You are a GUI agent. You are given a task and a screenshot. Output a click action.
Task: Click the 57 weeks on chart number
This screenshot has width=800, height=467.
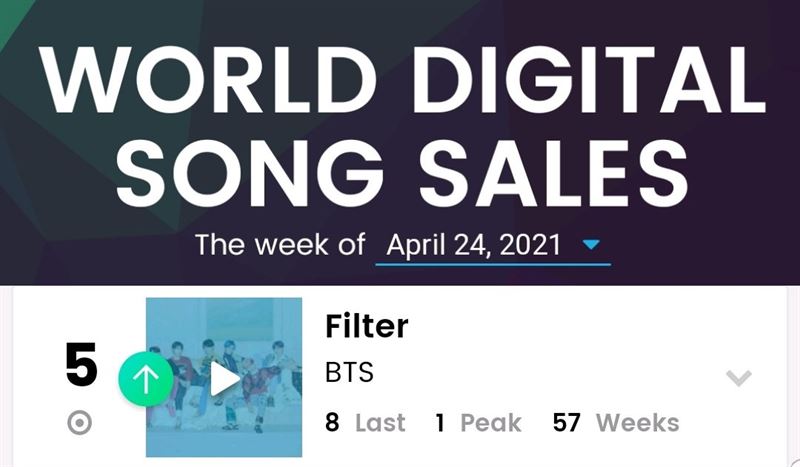(566, 423)
